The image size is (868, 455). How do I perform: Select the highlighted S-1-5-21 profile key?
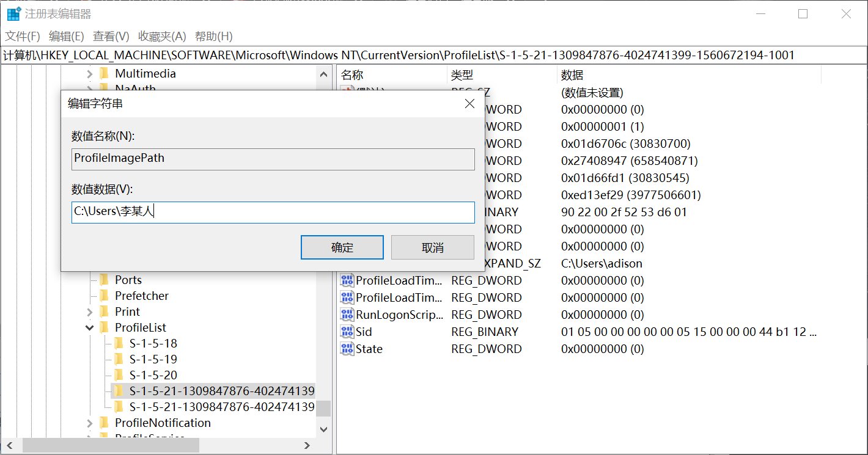[222, 391]
